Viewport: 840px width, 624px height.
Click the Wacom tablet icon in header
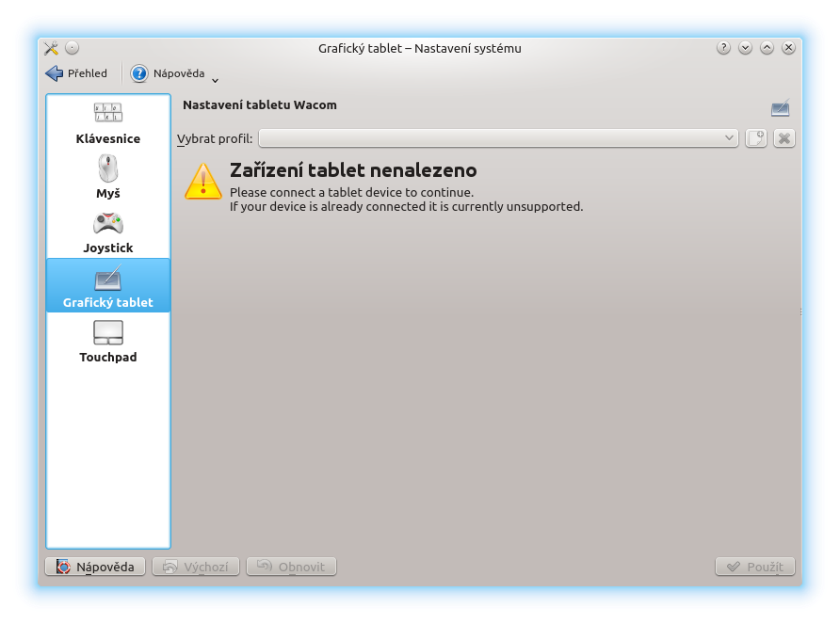coord(780,107)
